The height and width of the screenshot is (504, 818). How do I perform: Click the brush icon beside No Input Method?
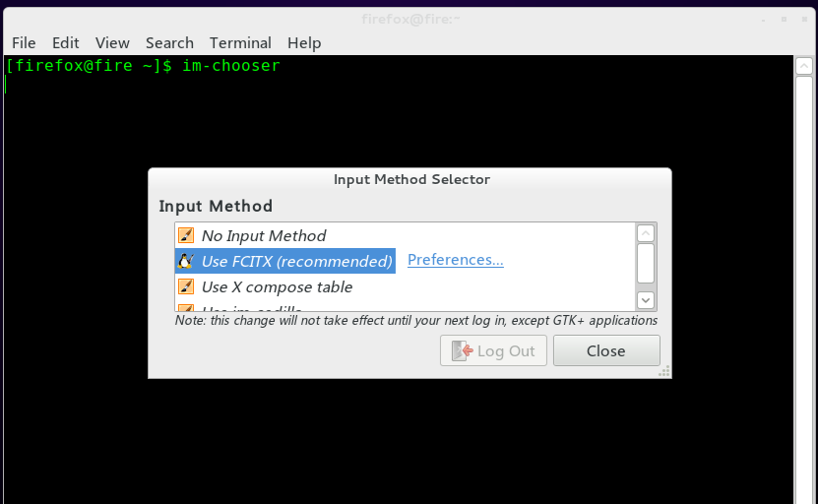[185, 236]
